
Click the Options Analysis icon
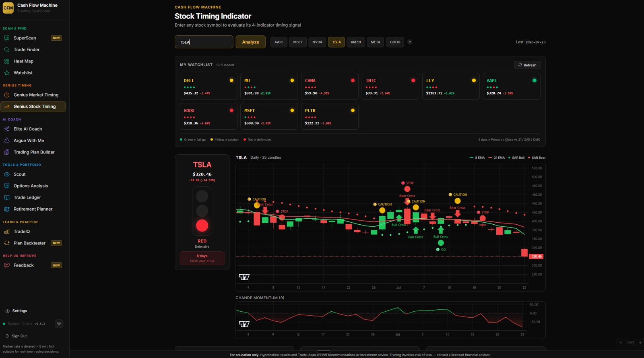pyautogui.click(x=7, y=186)
